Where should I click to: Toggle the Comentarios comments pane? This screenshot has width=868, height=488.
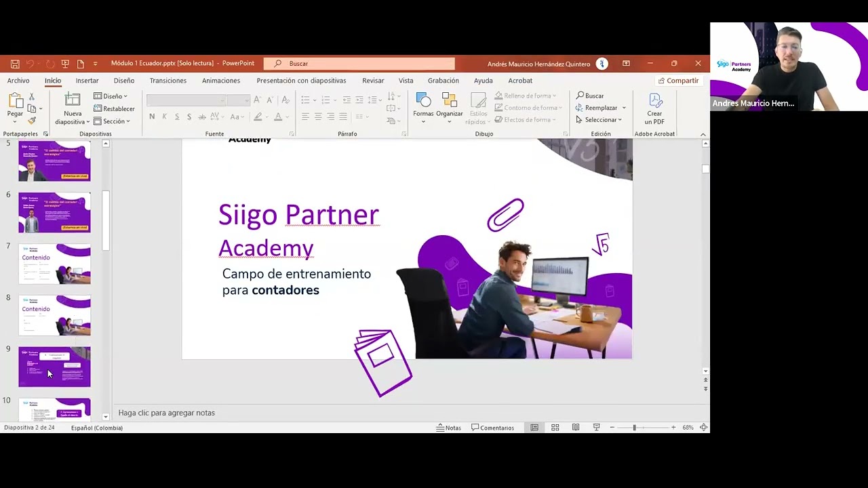tap(493, 428)
